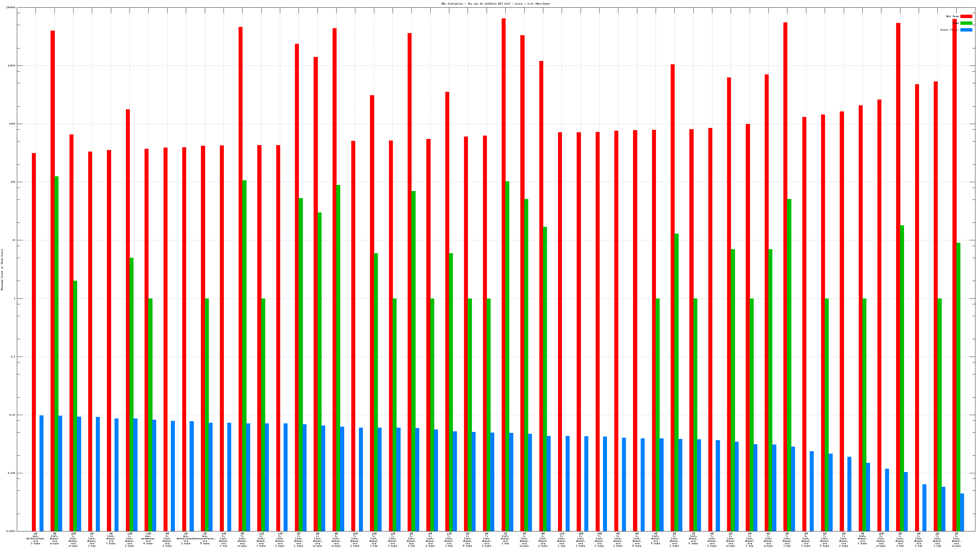Click the red bar above zen.spamhaus.org
Screen dimensions: 980x551
(146, 339)
